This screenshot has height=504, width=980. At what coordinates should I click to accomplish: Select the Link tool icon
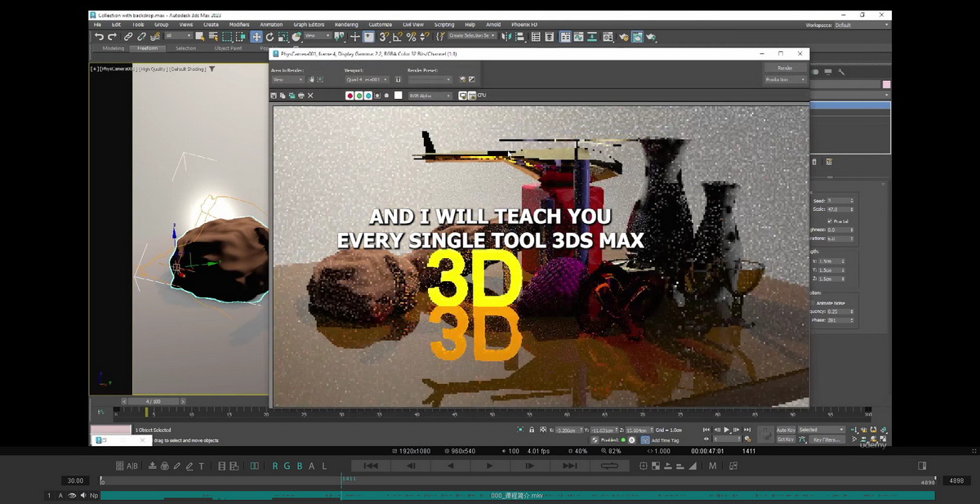pos(127,36)
